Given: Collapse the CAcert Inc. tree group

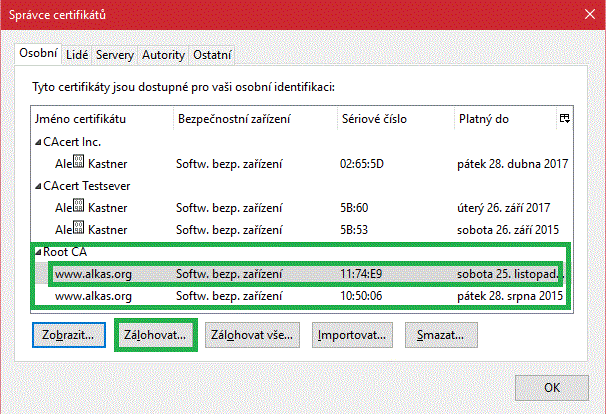Looking at the screenshot, I should click(x=38, y=142).
